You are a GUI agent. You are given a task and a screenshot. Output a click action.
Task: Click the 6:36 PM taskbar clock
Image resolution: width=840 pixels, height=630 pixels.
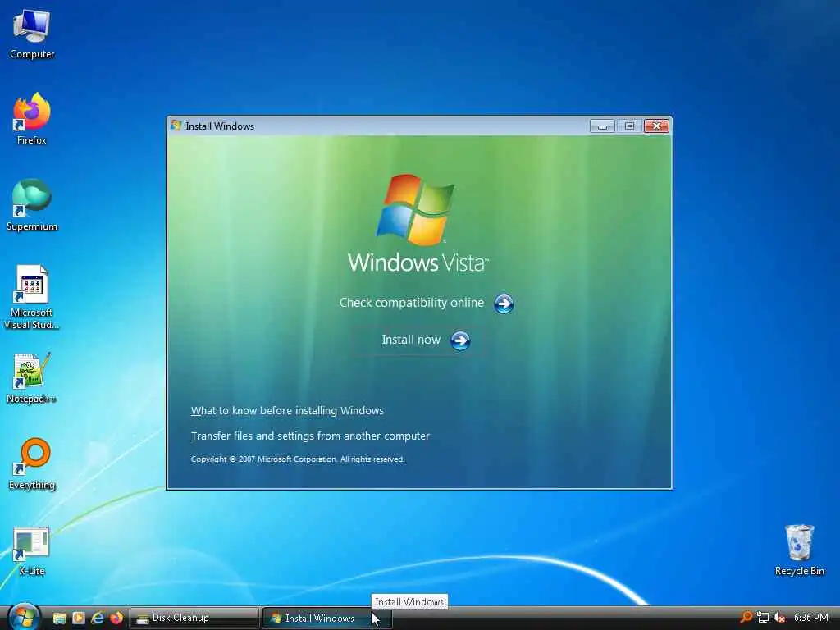click(x=810, y=618)
